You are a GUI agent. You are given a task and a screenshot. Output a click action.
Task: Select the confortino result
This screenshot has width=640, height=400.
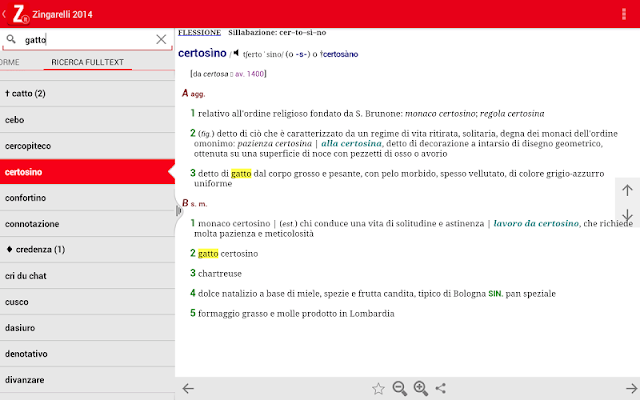[87, 198]
